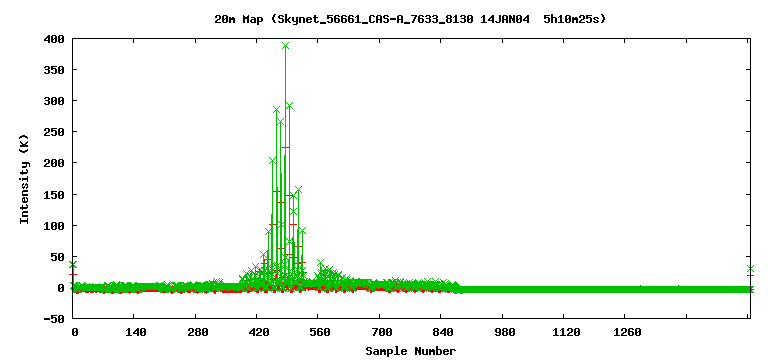Image resolution: width=768 pixels, height=360 pixels.
Task: Select the 100 tick label on y-axis
Action: (x=54, y=226)
